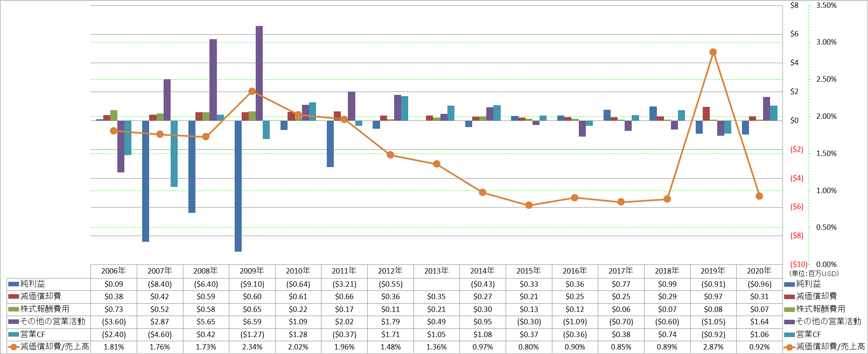Click the ($10) label on the dollar axis
Image resolution: width=868 pixels, height=354 pixels.
(798, 264)
